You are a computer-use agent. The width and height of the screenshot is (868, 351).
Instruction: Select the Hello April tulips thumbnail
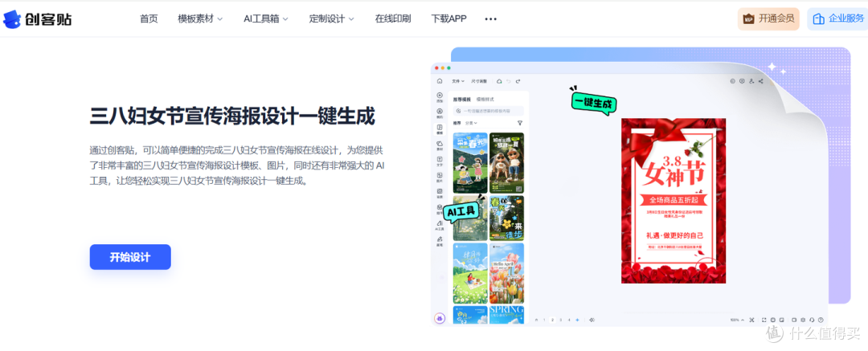(506, 273)
